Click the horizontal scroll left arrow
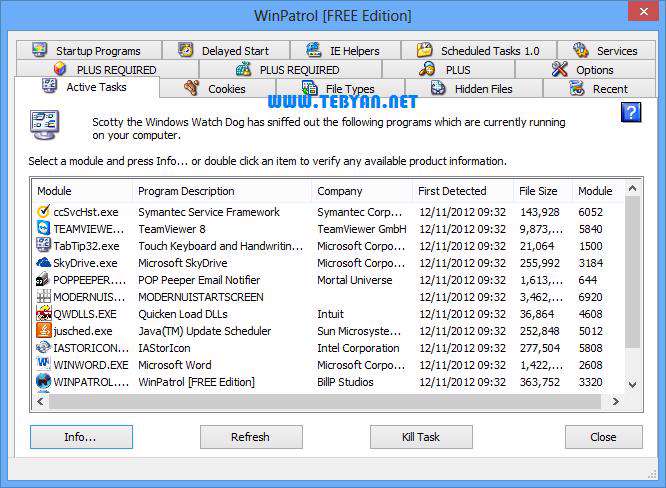 (40, 401)
